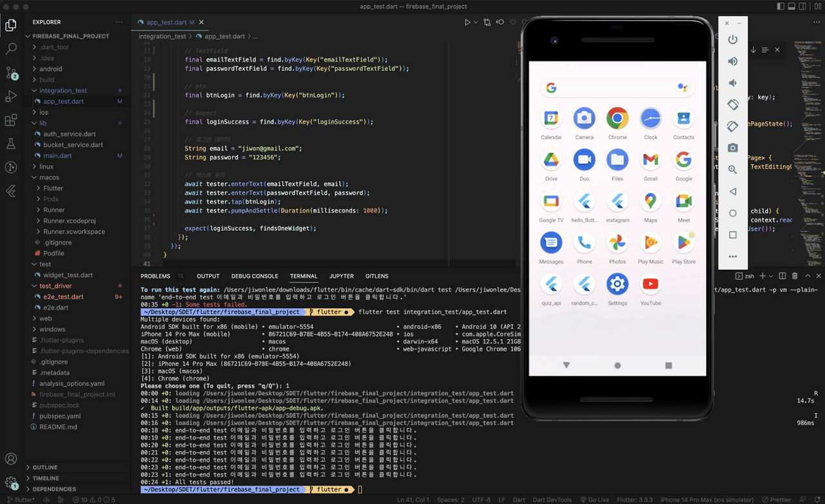Open the emulator's Settings app

pos(617,289)
